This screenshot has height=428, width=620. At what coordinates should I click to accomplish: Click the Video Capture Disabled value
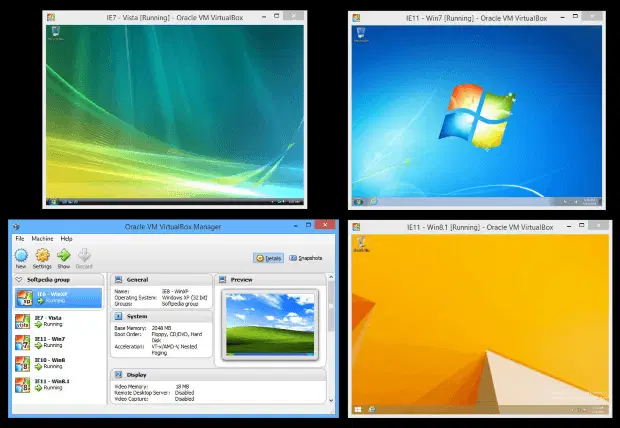coord(184,399)
